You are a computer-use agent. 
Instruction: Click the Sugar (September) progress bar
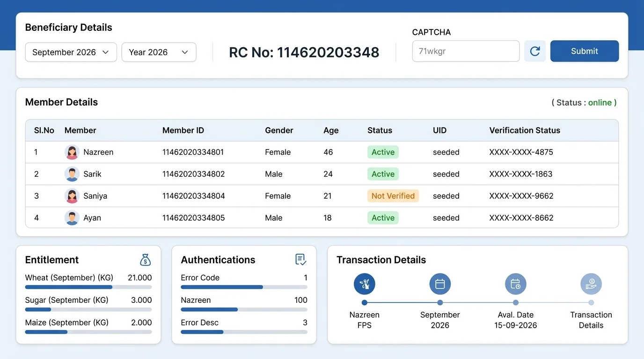88,309
